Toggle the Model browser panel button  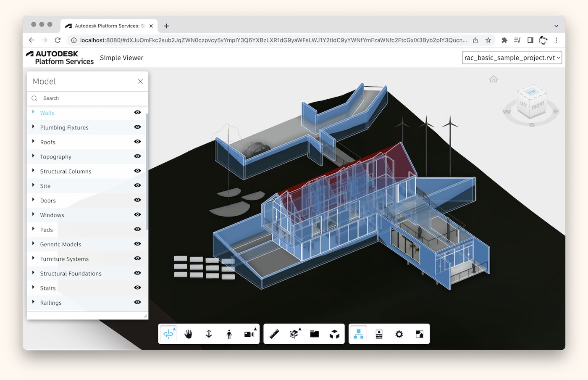[359, 334]
